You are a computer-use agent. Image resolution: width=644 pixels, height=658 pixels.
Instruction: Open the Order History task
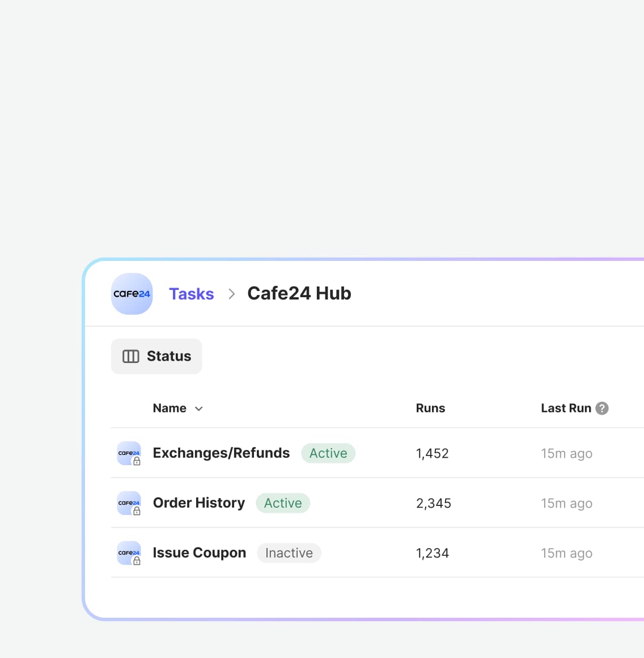click(x=198, y=503)
